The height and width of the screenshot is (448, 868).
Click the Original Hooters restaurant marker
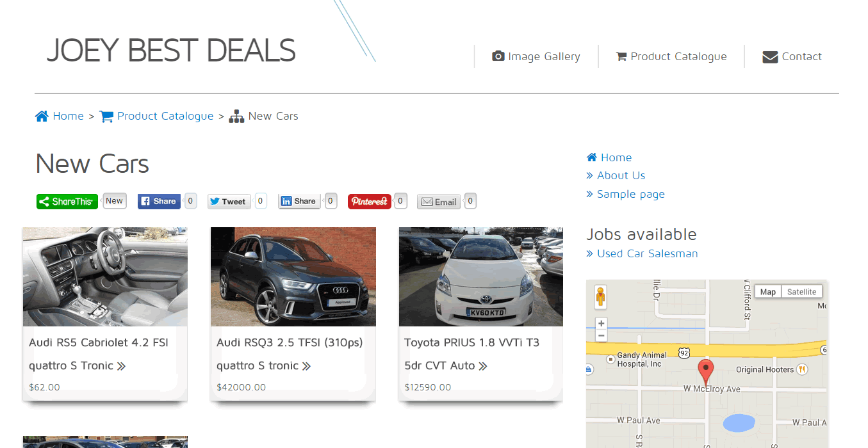tap(803, 369)
